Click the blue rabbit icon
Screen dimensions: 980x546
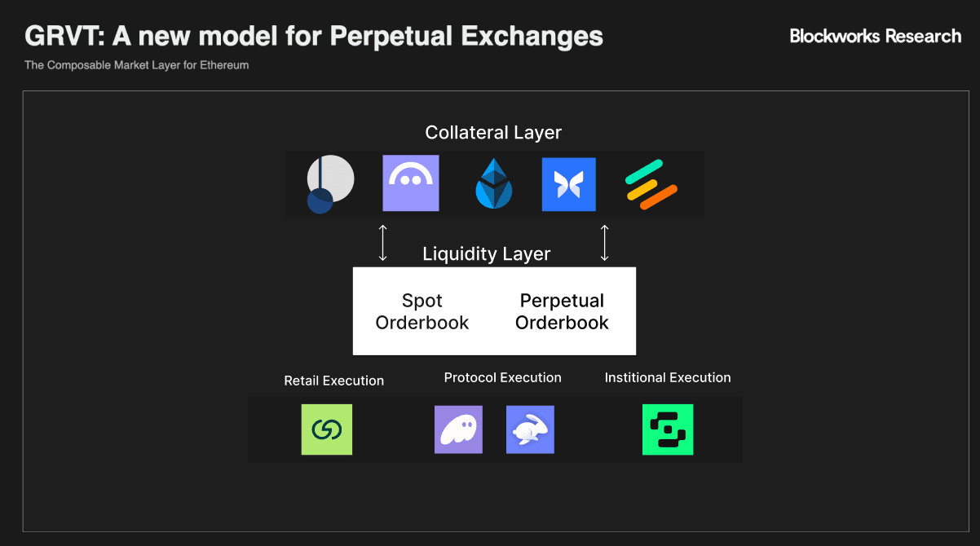(x=530, y=429)
